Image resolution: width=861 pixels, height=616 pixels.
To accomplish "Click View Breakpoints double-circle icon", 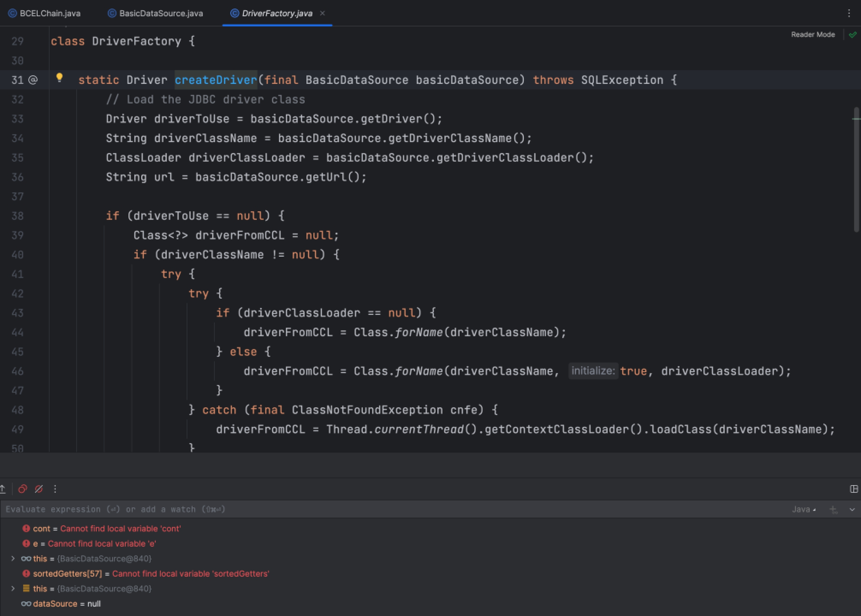I will (23, 489).
